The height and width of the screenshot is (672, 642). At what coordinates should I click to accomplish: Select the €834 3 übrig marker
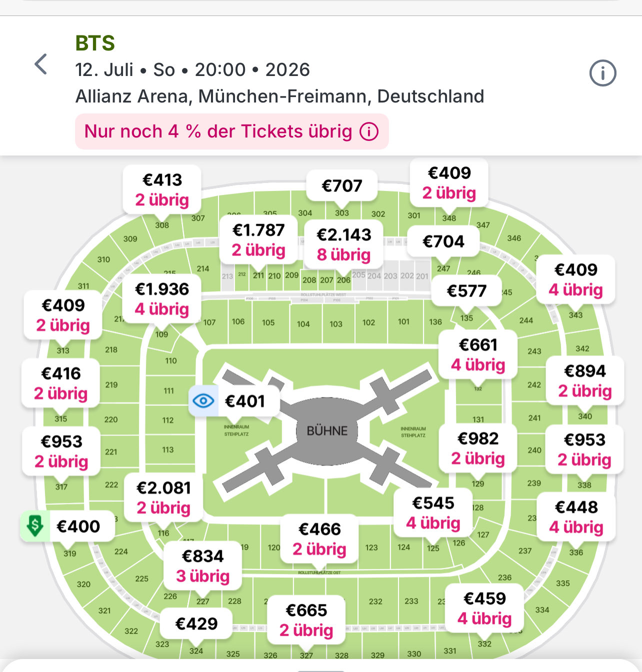coord(203,565)
